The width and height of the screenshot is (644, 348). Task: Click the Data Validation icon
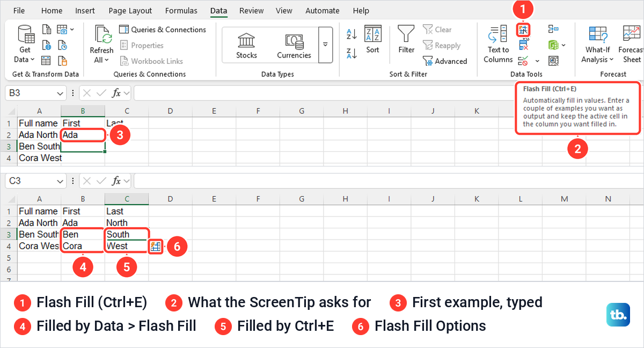pyautogui.click(x=524, y=61)
